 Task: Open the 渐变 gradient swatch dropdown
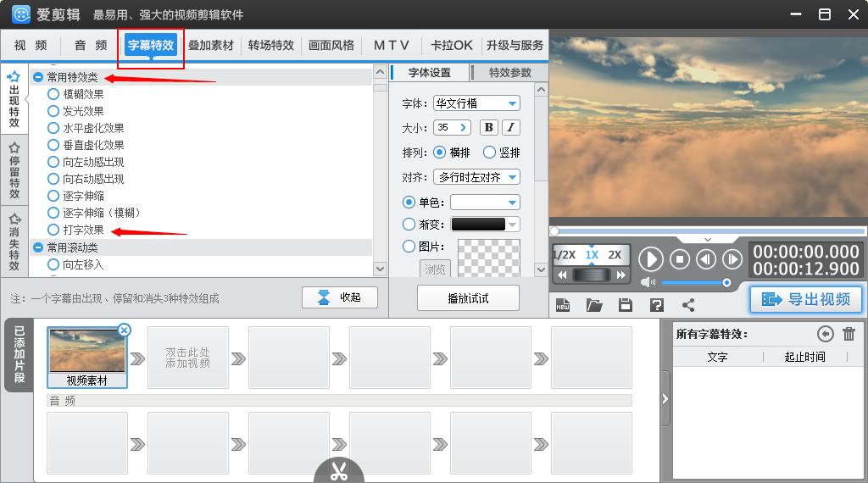point(485,224)
